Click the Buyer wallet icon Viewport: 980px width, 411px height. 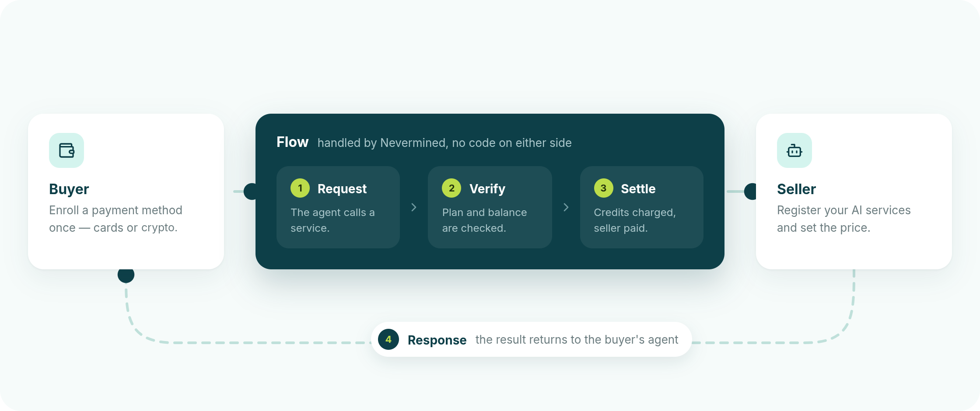click(x=66, y=150)
